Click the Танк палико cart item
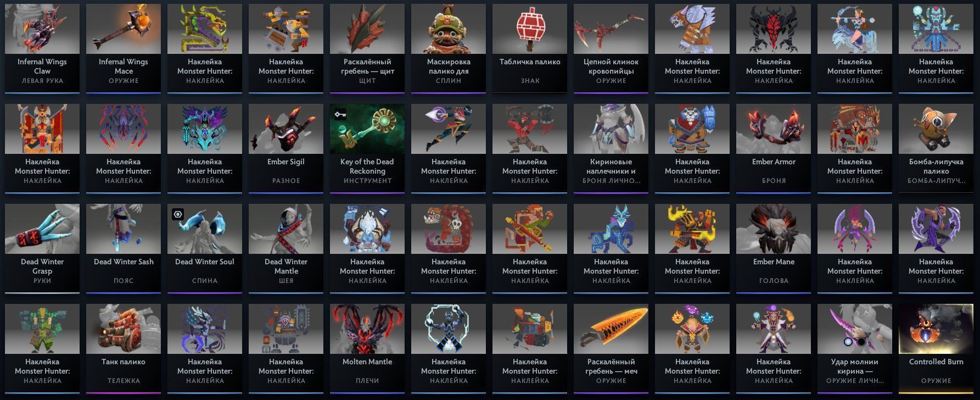The height and width of the screenshot is (400, 980). [x=124, y=348]
